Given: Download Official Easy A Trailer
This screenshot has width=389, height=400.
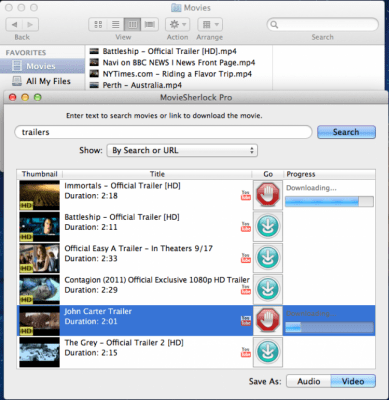Looking at the screenshot, I should pos(268,258).
